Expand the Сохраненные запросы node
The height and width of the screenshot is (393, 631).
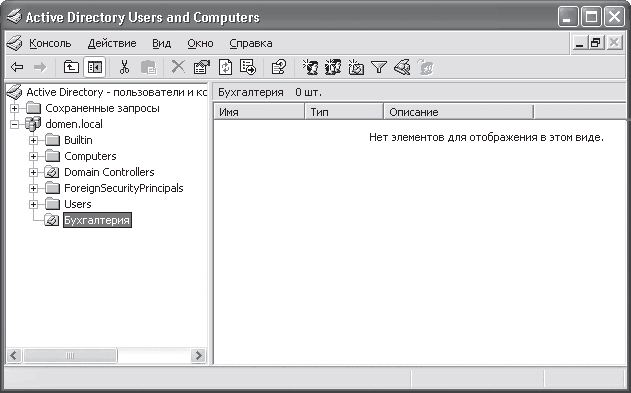[14, 108]
